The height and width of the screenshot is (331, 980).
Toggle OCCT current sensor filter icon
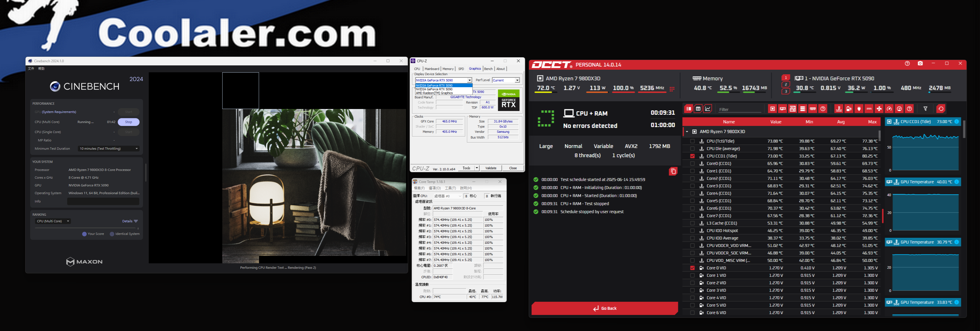(869, 109)
